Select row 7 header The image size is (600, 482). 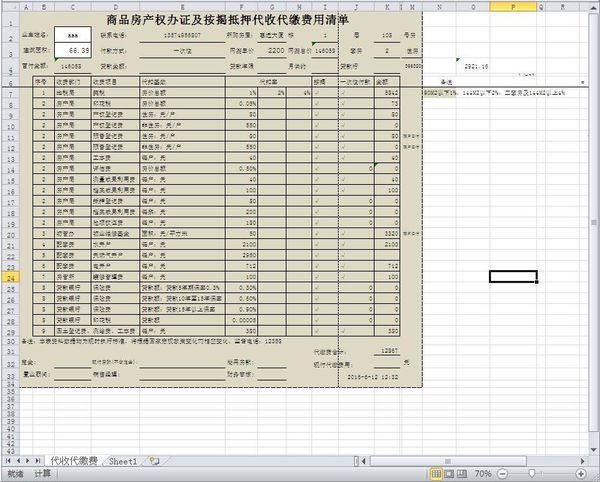tap(10, 94)
